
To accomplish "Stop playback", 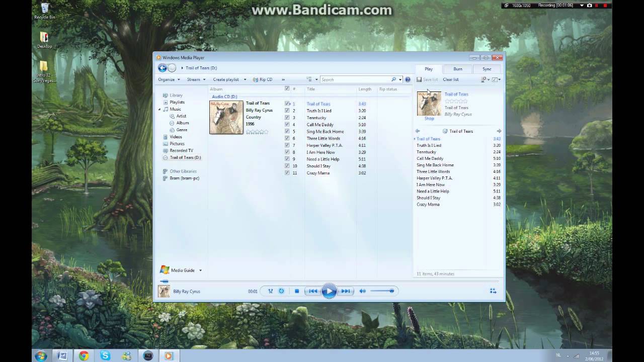I will point(297,291).
